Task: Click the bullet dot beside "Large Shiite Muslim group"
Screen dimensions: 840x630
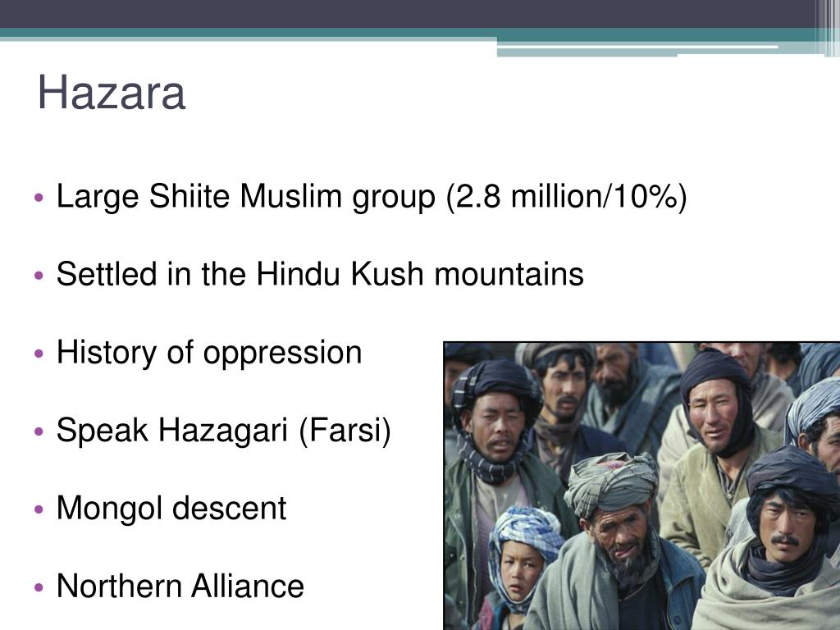Action: (x=40, y=199)
